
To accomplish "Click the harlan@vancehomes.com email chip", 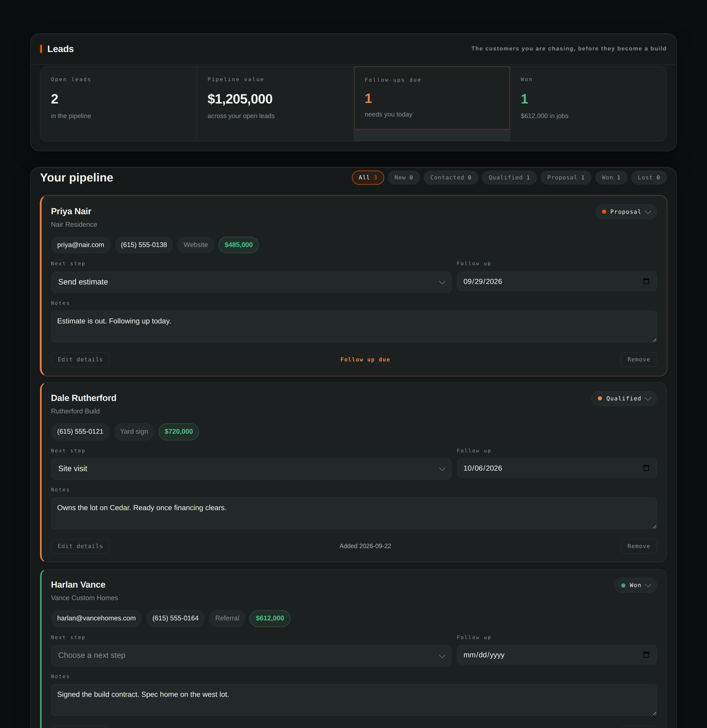I will [x=96, y=618].
